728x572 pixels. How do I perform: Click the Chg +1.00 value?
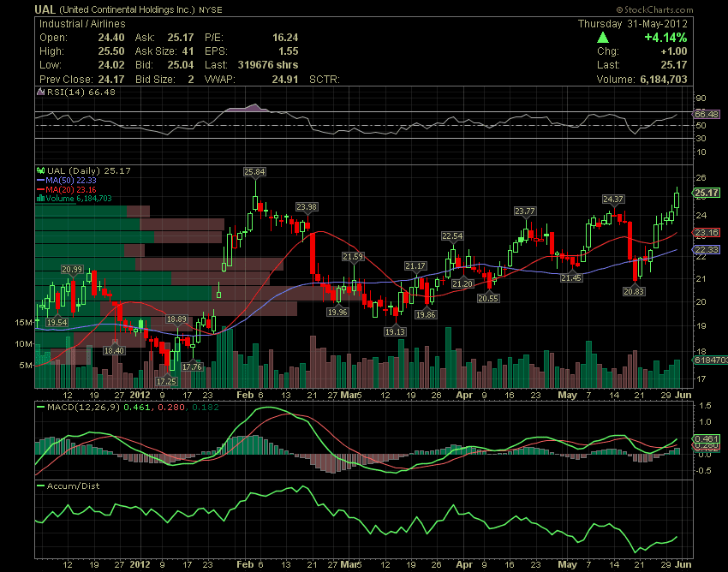pyautogui.click(x=673, y=51)
